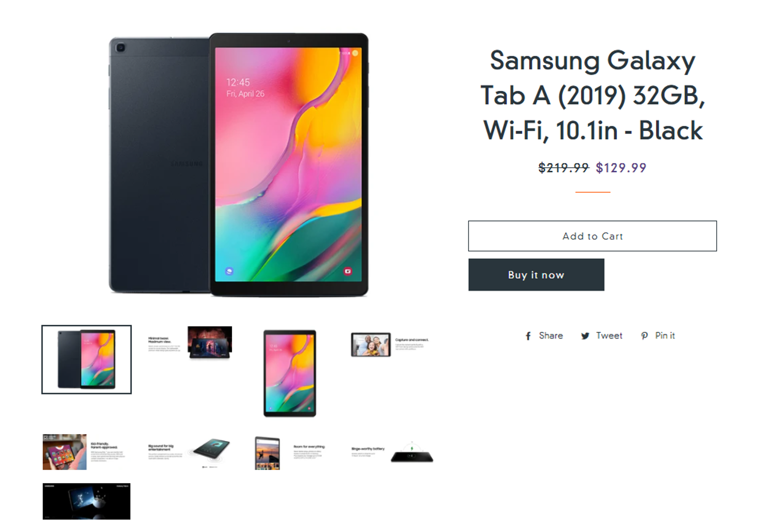Click the Share link text
This screenshot has width=771, height=532.
click(x=551, y=336)
